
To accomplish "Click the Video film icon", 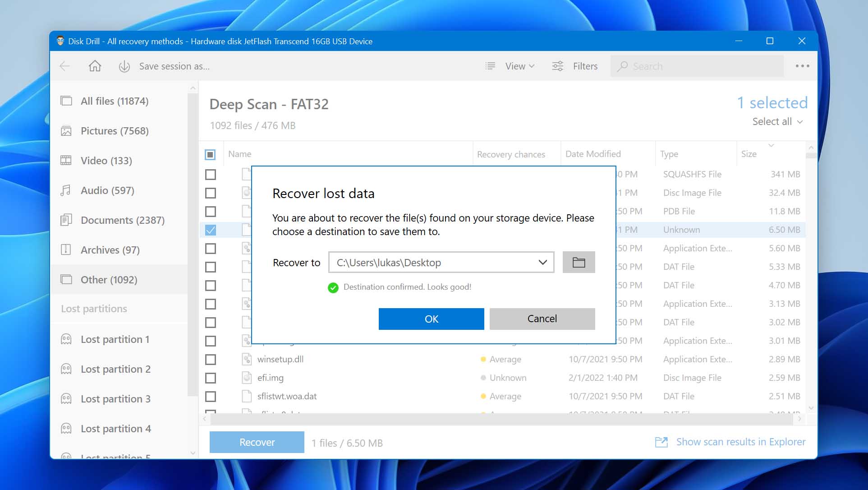I will click(x=66, y=161).
